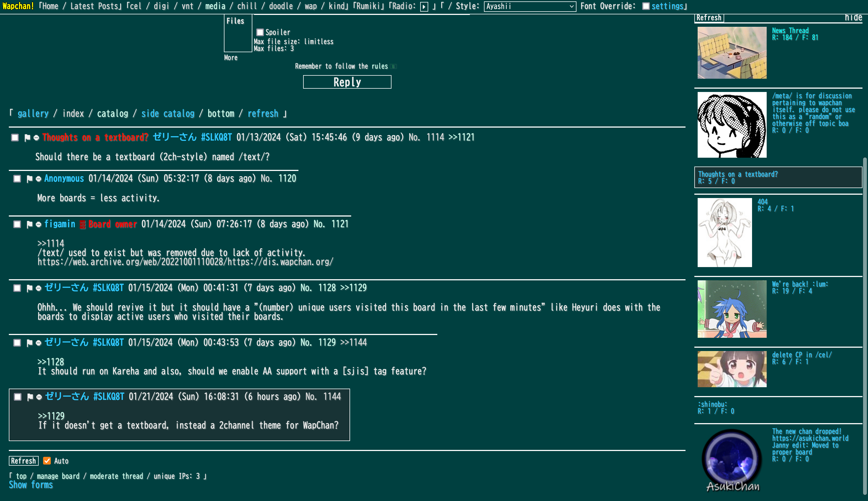Screen dimensions: 868x501
Task: Uncheck the Auto refresh checkbox
Action: pos(47,461)
